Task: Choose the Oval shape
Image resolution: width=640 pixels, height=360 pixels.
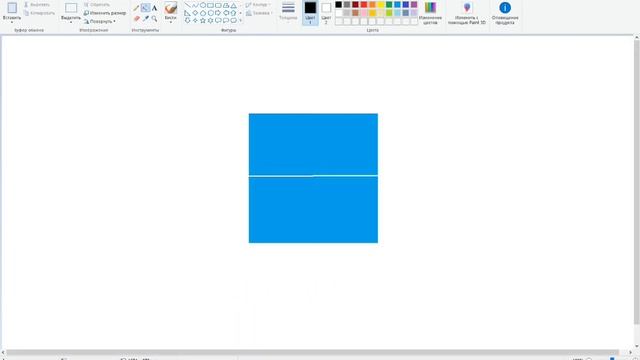Action: (x=203, y=5)
